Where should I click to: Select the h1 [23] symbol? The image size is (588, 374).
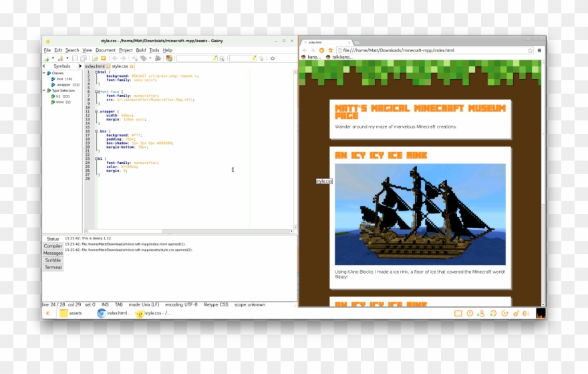coord(60,96)
